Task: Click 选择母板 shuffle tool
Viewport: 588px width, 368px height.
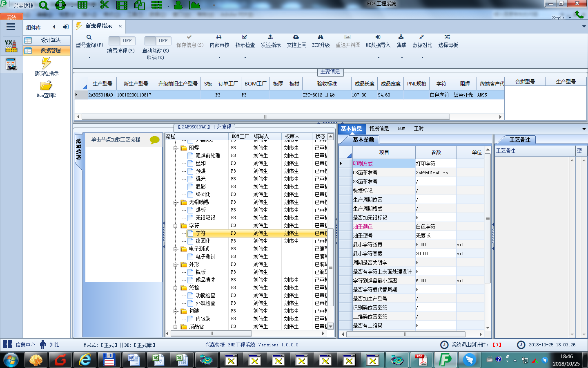Action: [448, 41]
